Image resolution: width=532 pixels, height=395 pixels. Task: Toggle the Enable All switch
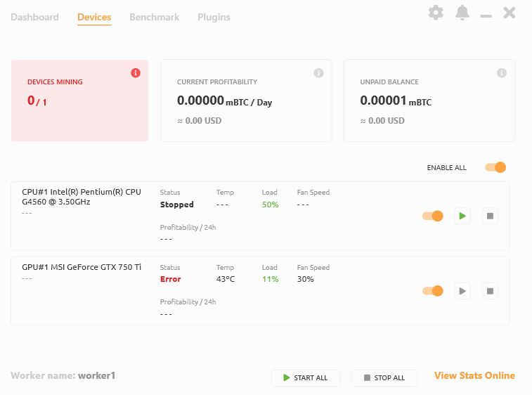point(495,167)
